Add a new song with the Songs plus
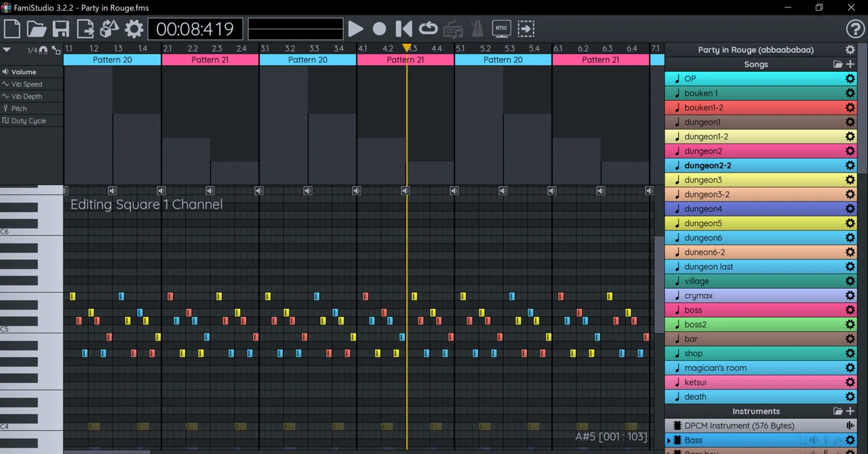 tap(850, 64)
